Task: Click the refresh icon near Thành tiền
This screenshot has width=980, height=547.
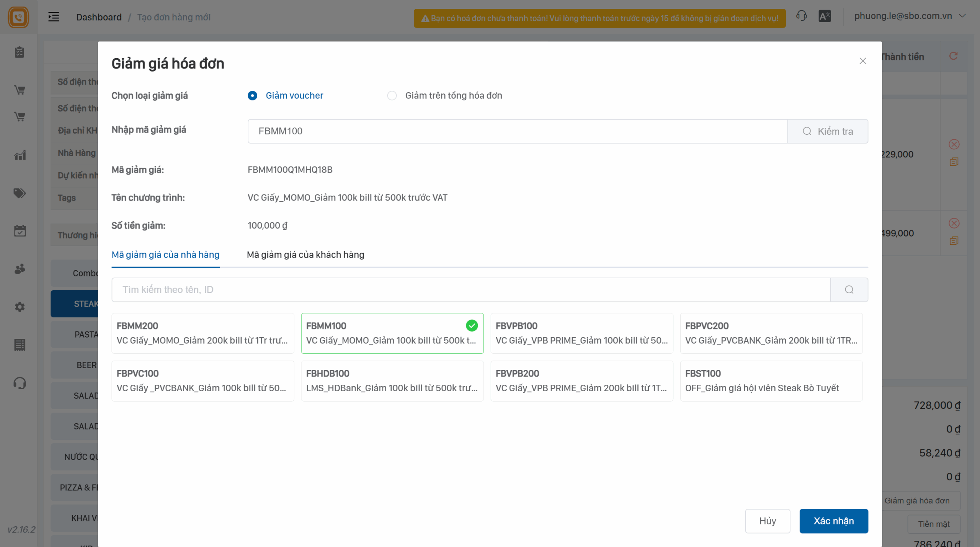Action: [x=953, y=56]
